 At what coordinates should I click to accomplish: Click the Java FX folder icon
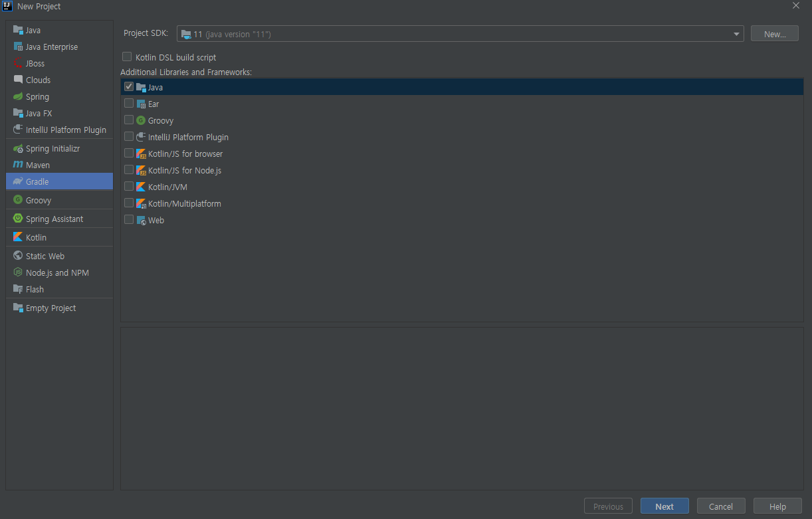tap(18, 113)
